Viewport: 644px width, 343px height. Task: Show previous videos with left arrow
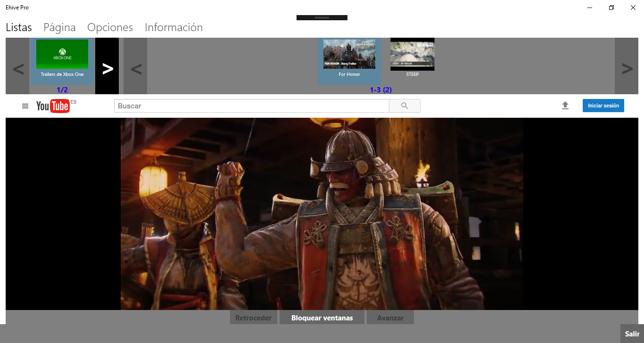pyautogui.click(x=135, y=66)
